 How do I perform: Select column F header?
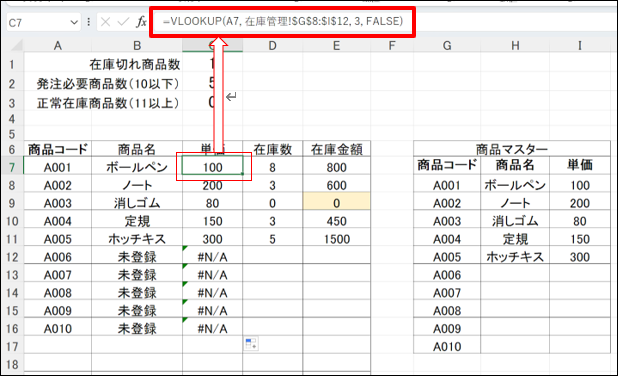[x=392, y=46]
